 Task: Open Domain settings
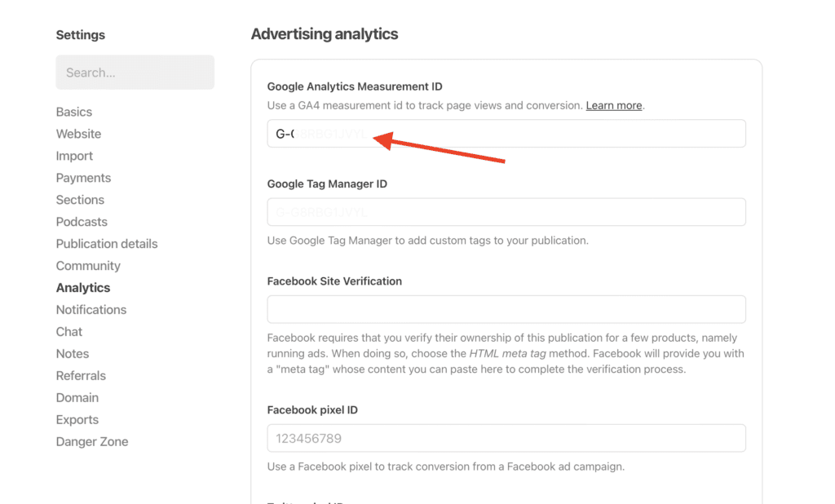(77, 398)
